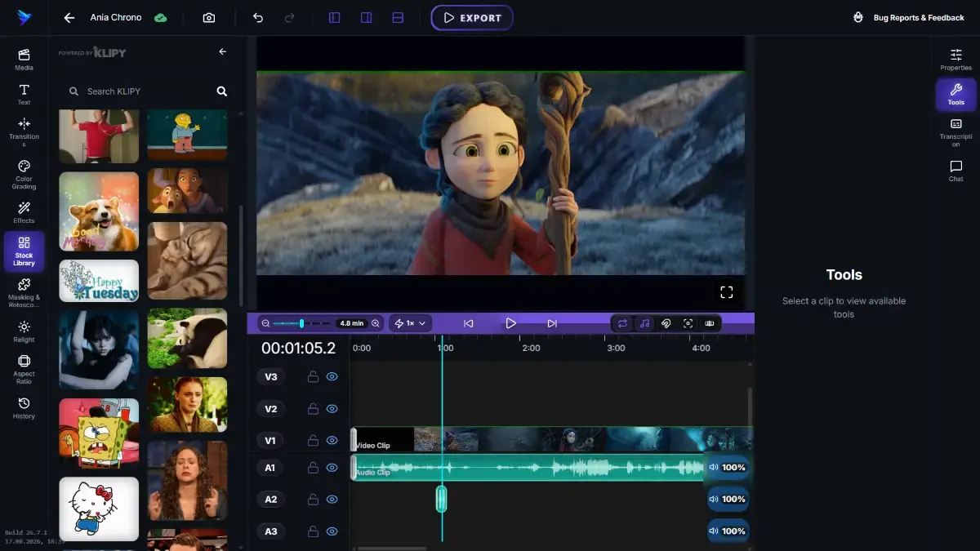
Task: Open the Properties tab
Action: click(x=955, y=60)
